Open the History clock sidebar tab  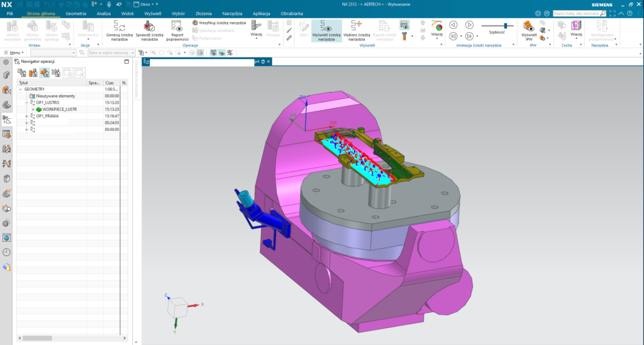pyautogui.click(x=6, y=252)
